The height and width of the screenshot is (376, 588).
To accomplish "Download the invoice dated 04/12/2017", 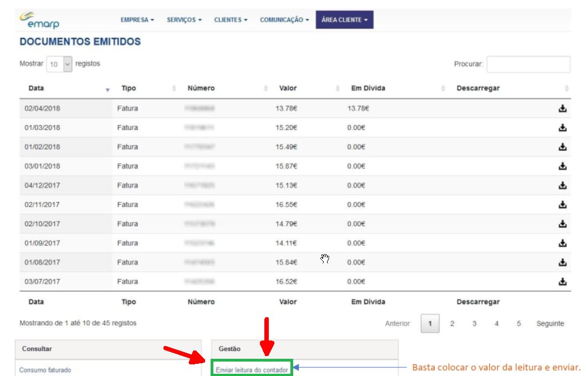I will tap(562, 185).
